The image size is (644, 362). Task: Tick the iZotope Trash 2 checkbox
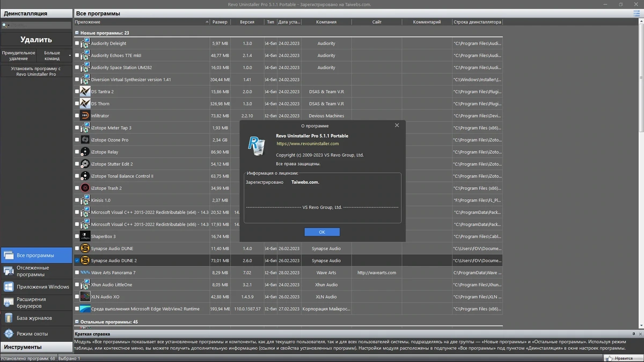[77, 188]
